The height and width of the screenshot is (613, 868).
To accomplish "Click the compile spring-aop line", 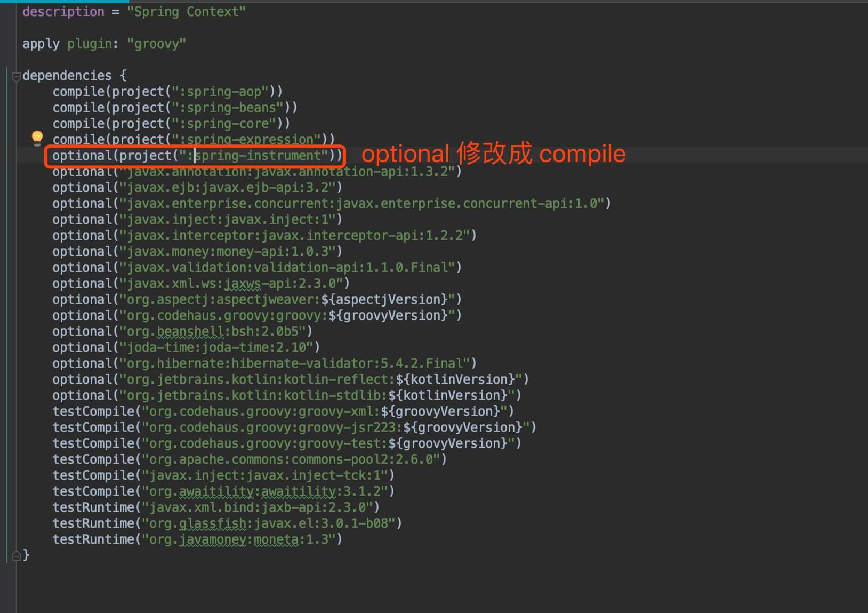I will click(x=167, y=92).
